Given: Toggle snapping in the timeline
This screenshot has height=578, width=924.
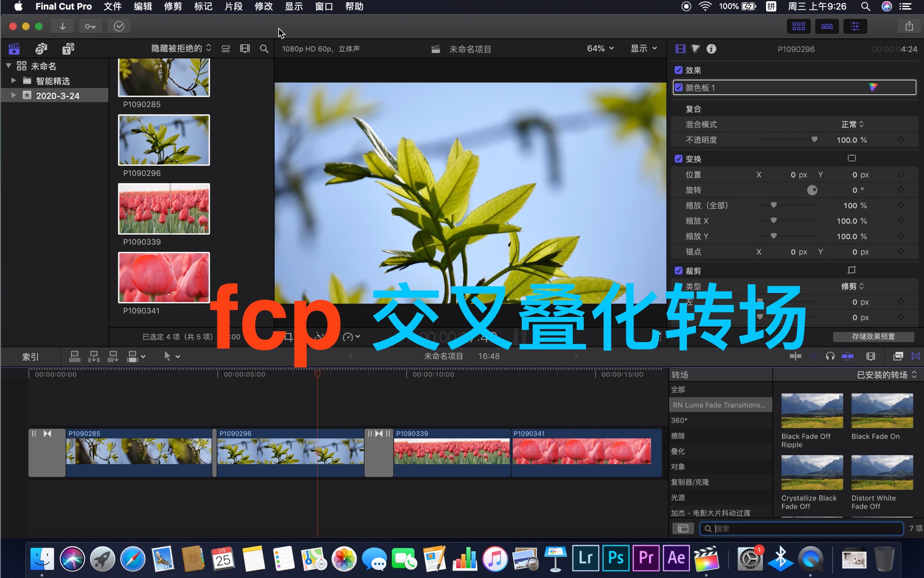Looking at the screenshot, I should point(848,356).
